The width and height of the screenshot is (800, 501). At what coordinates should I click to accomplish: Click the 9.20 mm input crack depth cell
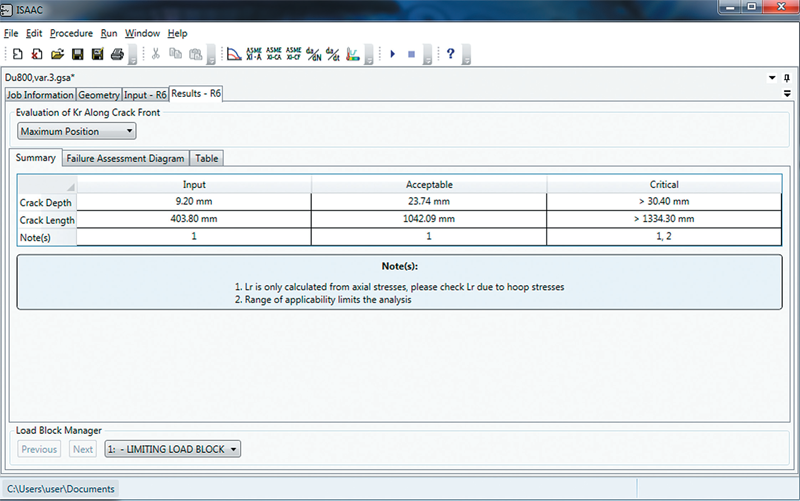tap(194, 202)
